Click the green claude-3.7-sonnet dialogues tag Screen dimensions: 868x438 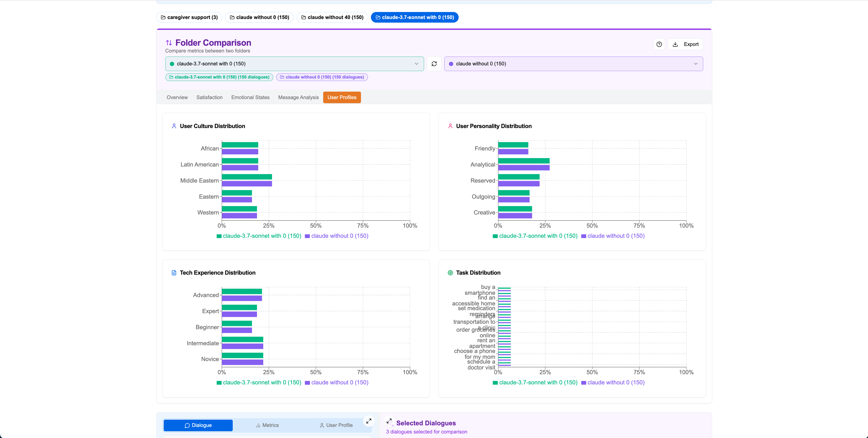pos(219,77)
